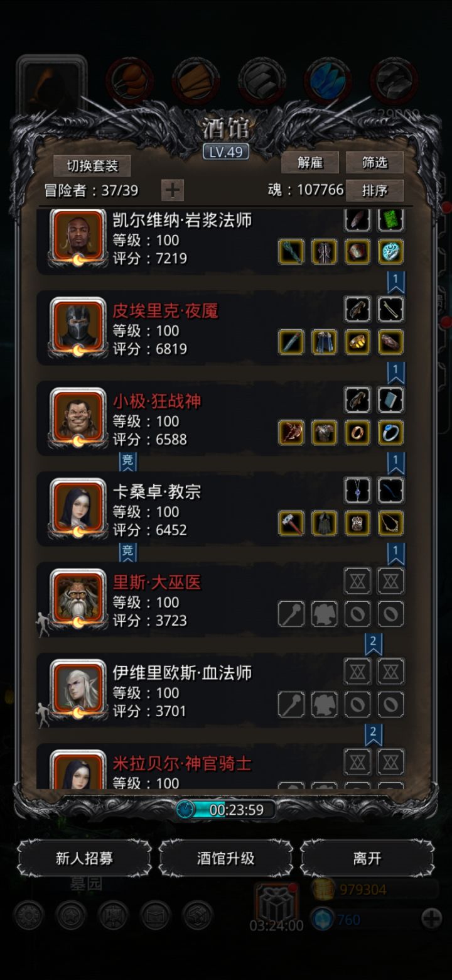Open 卡桑卓·教宗's hammer weapon slot
The image size is (452, 980).
(x=291, y=523)
